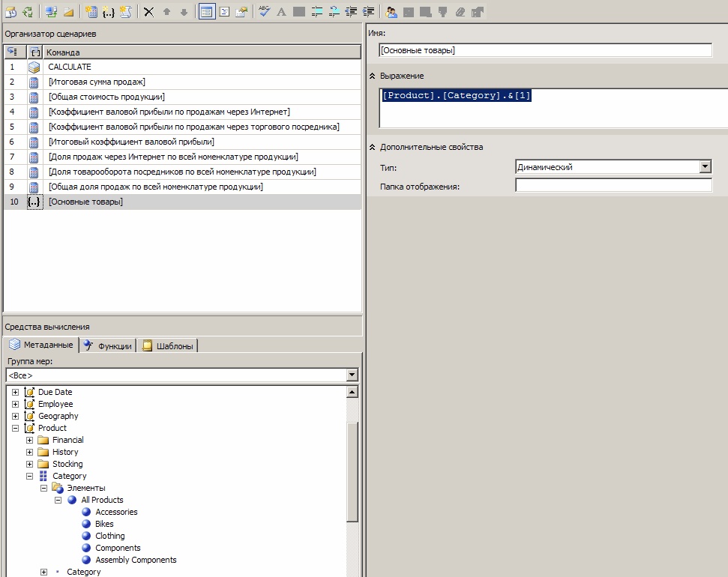The height and width of the screenshot is (577, 728).
Task: Click the Reconnect toolbar icon
Action: pyautogui.click(x=28, y=12)
